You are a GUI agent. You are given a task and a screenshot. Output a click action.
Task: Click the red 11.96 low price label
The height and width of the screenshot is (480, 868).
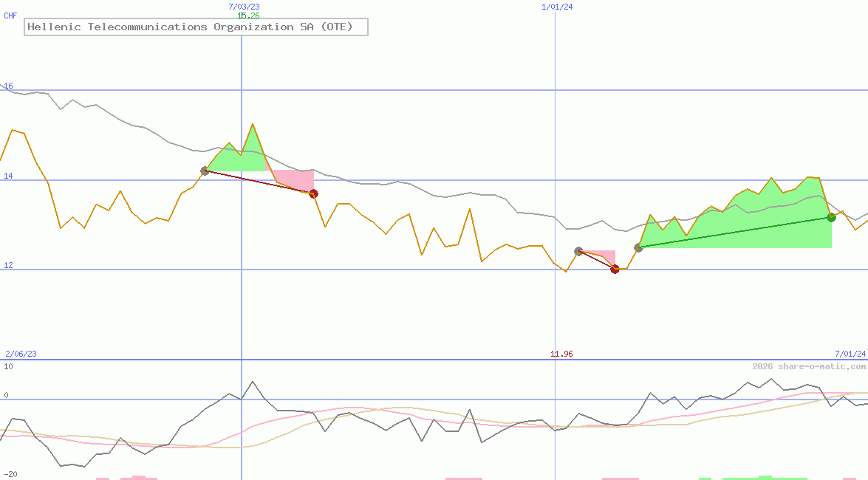(561, 354)
